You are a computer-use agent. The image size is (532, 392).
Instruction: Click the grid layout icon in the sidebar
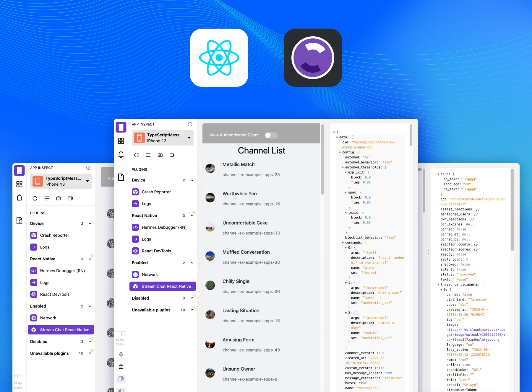(x=121, y=141)
